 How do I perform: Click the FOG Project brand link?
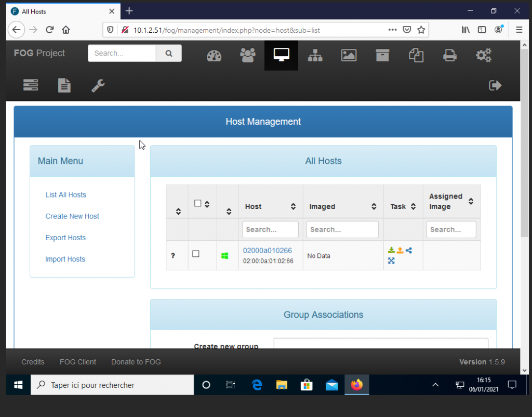coord(39,53)
